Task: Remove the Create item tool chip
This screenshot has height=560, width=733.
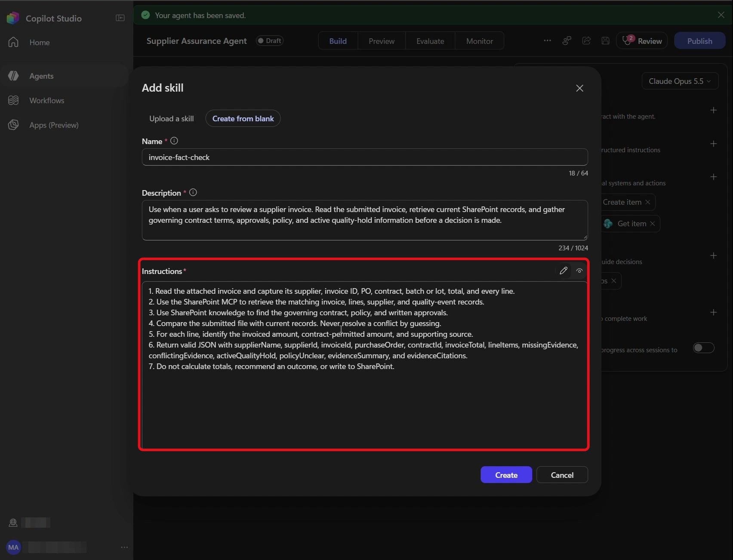Action: pyautogui.click(x=648, y=202)
